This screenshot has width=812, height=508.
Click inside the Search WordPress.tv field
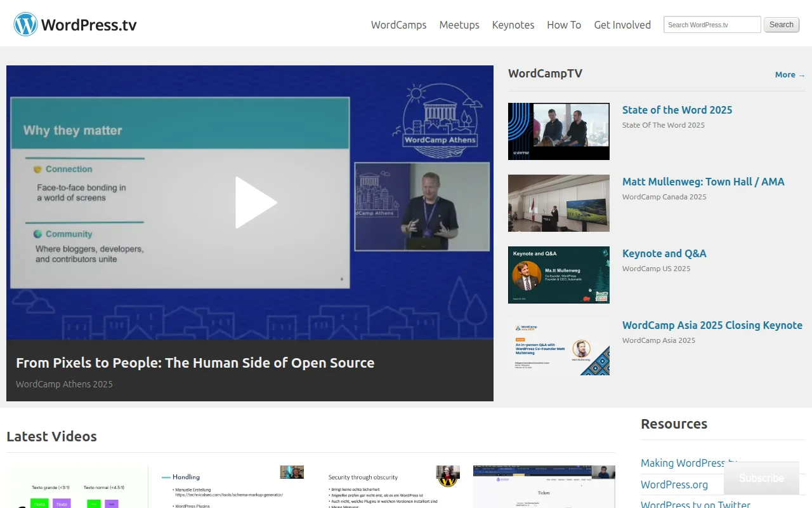[x=712, y=24]
